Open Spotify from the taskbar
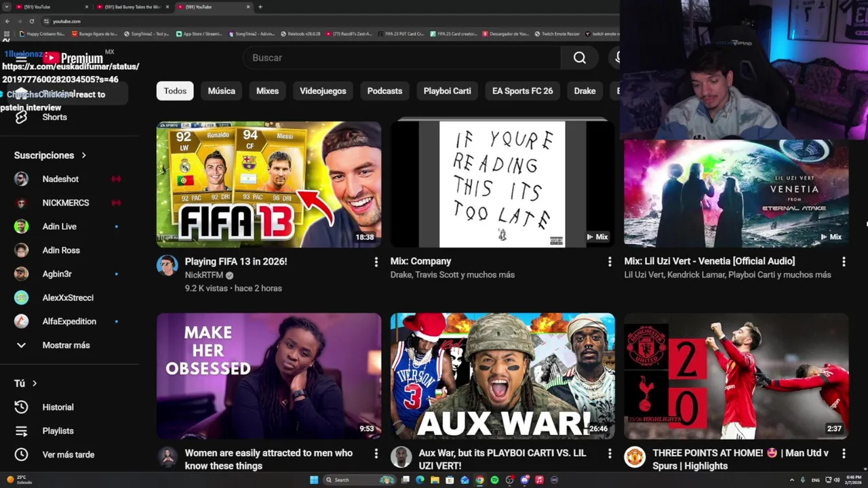Viewport: 868px width, 488px height. (494, 480)
